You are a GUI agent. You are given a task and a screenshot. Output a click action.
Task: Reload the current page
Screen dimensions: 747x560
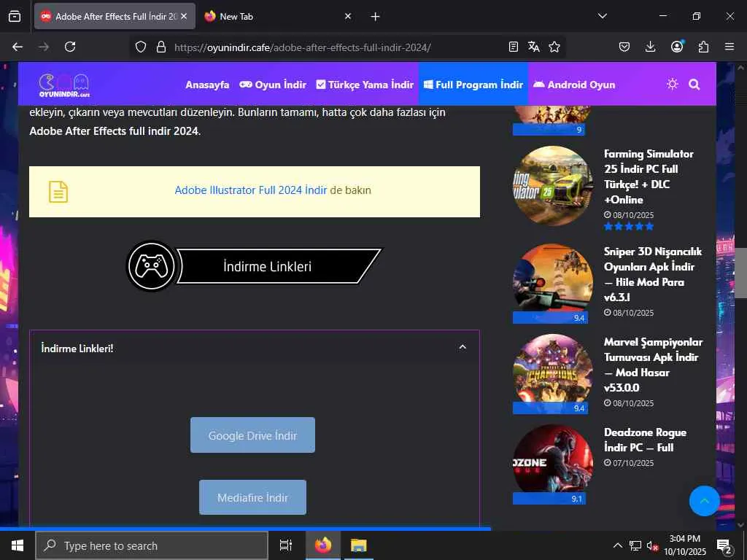[x=70, y=47]
